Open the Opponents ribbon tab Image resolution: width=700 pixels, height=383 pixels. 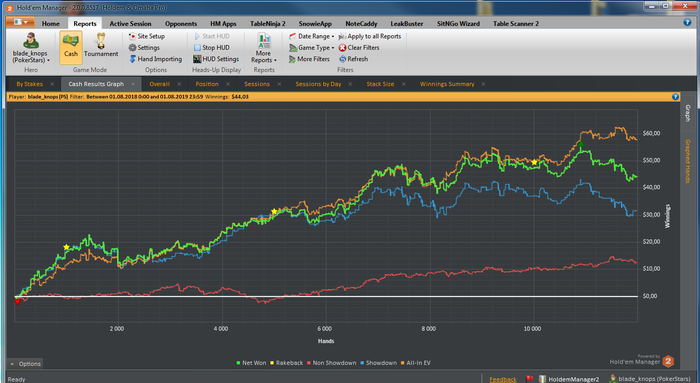[181, 24]
